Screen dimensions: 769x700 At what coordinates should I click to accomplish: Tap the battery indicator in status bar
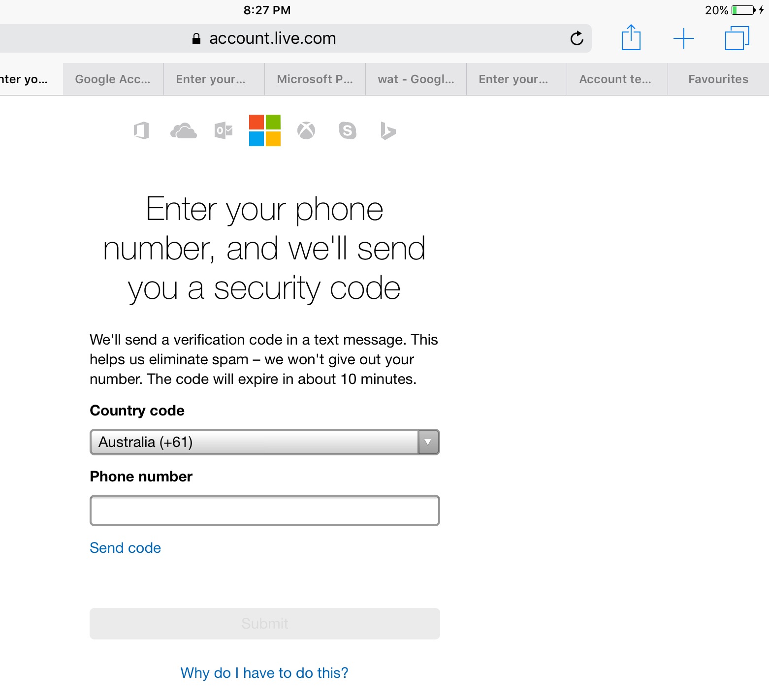coord(743,10)
